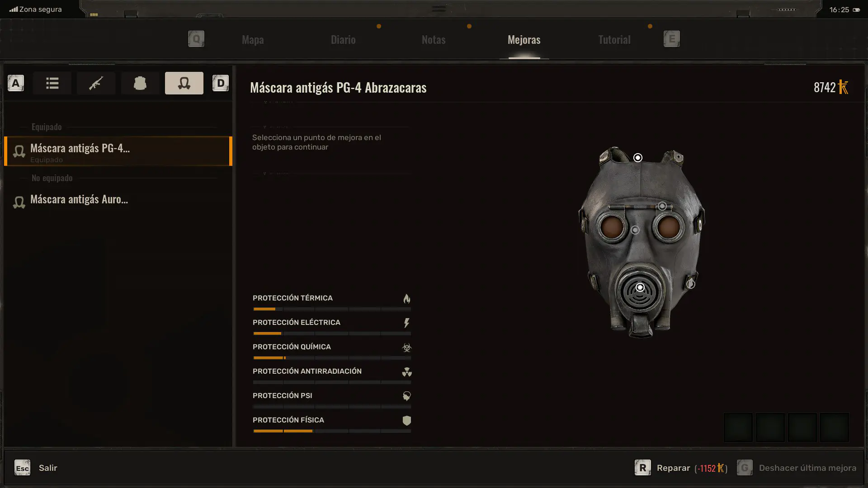The height and width of the screenshot is (488, 868).
Task: Click the Equipado section header
Action: pyautogui.click(x=47, y=127)
